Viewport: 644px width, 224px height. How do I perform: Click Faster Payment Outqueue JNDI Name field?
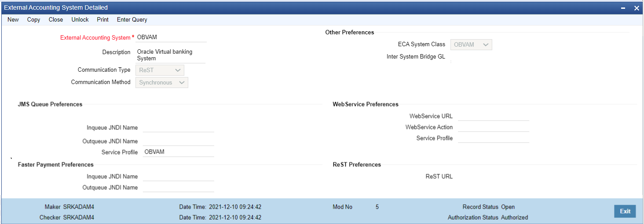178,187
